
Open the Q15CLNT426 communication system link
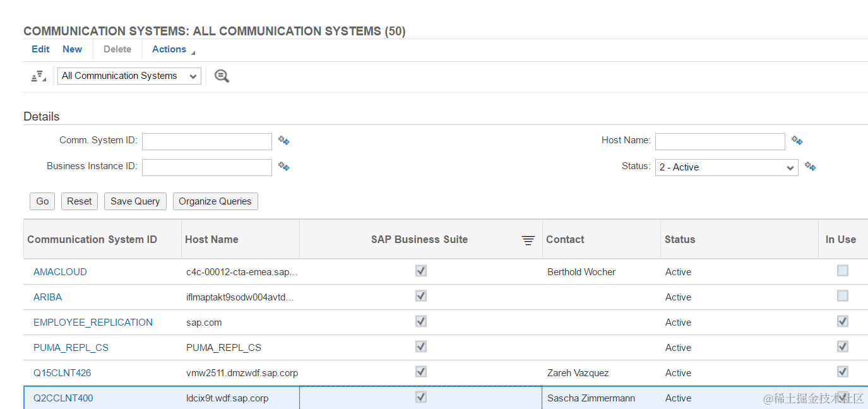coord(62,373)
